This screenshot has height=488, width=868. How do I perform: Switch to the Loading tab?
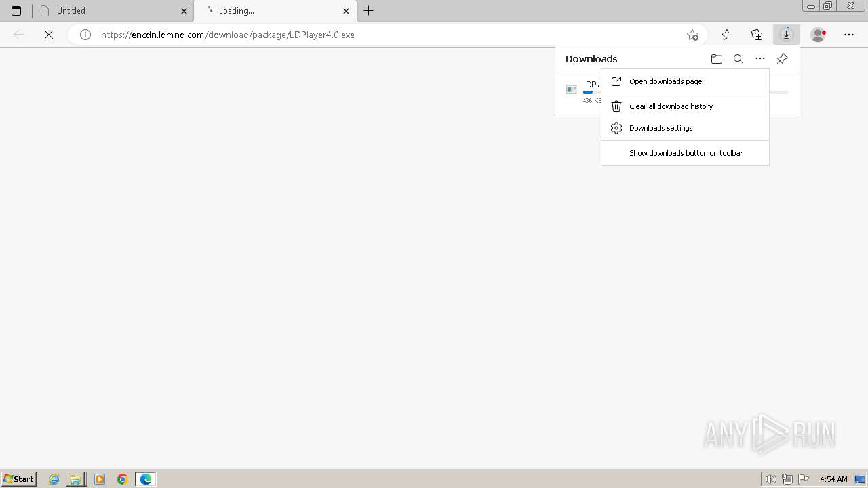[275, 11]
